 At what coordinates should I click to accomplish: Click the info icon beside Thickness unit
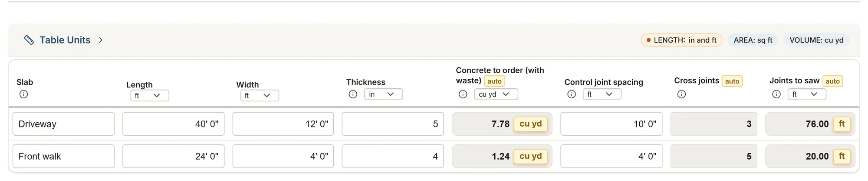pos(353,94)
